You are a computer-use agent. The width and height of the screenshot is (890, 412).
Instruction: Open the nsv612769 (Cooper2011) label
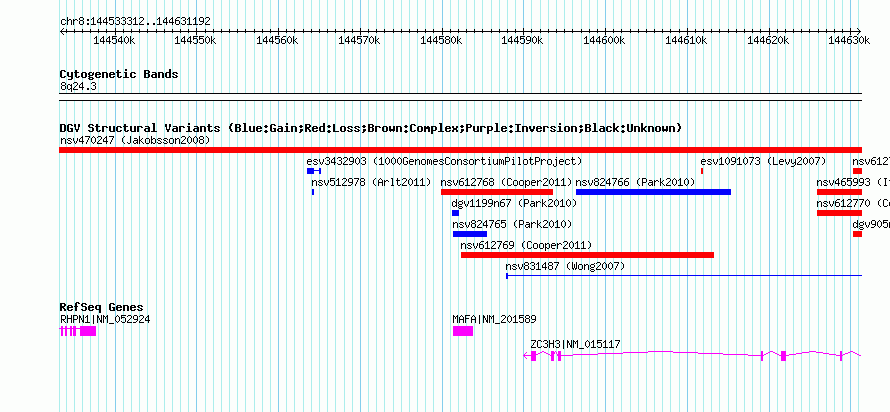(x=526, y=245)
